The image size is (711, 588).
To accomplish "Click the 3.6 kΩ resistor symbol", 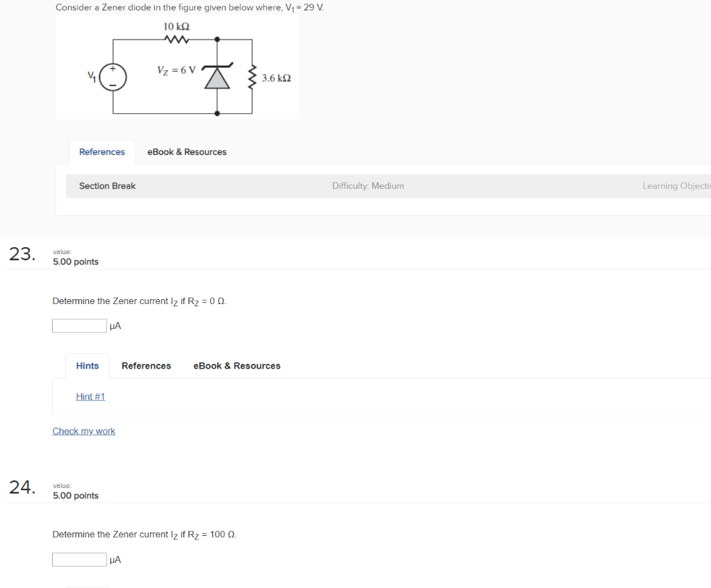I will tap(253, 76).
